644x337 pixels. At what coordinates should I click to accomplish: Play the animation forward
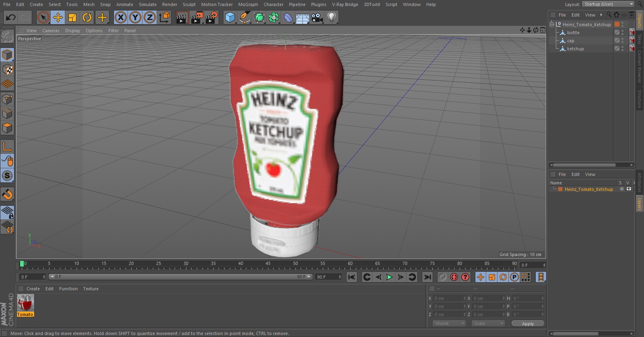click(389, 277)
